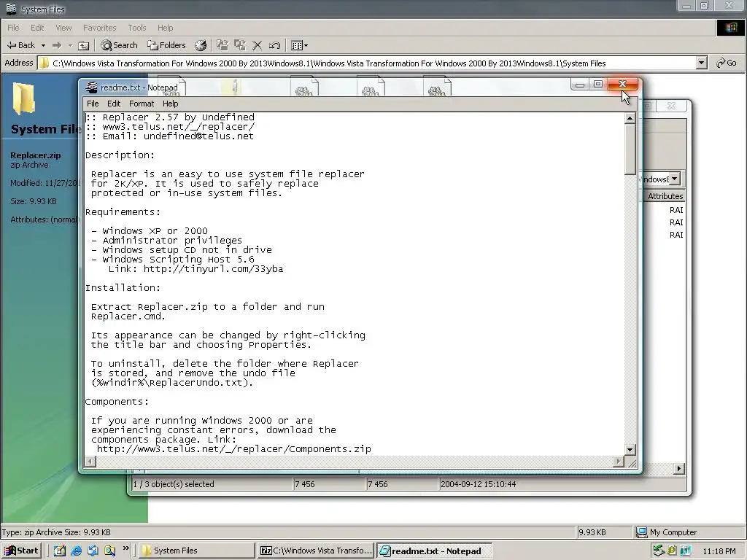Image resolution: width=747 pixels, height=560 pixels.
Task: Open the Views dropdown button
Action: pyautogui.click(x=299, y=45)
